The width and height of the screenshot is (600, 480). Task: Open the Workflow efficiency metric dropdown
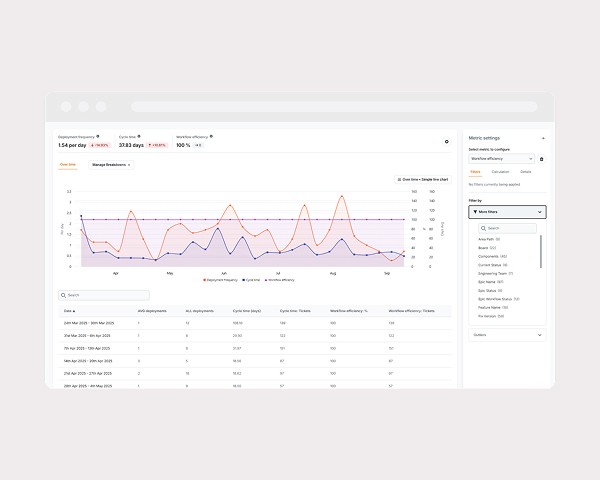pyautogui.click(x=501, y=158)
